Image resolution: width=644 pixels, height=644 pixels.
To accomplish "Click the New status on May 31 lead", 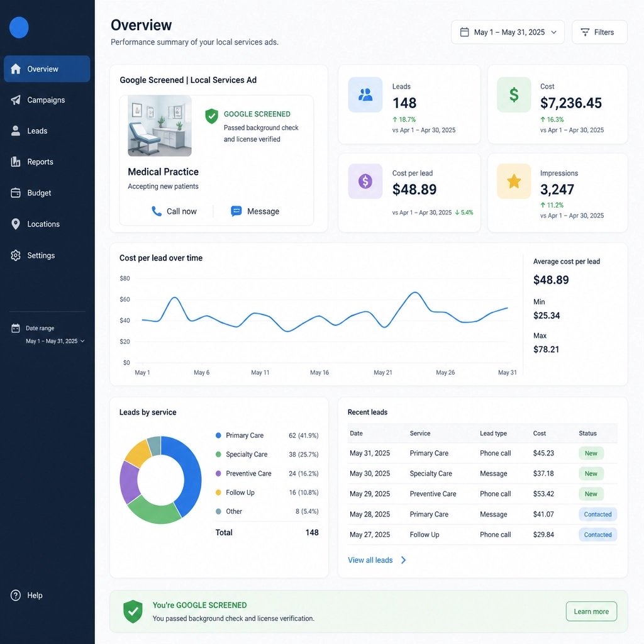I will click(591, 453).
